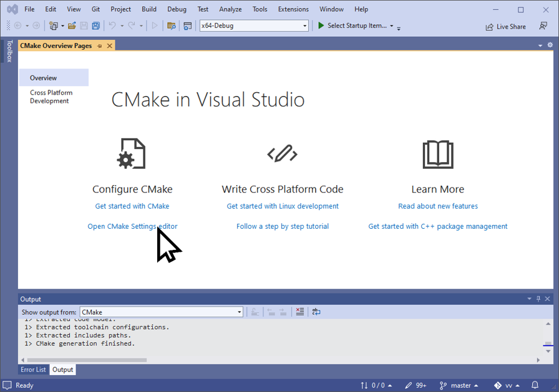The width and height of the screenshot is (559, 392).
Task: Open the notifications bell icon
Action: coord(535,385)
